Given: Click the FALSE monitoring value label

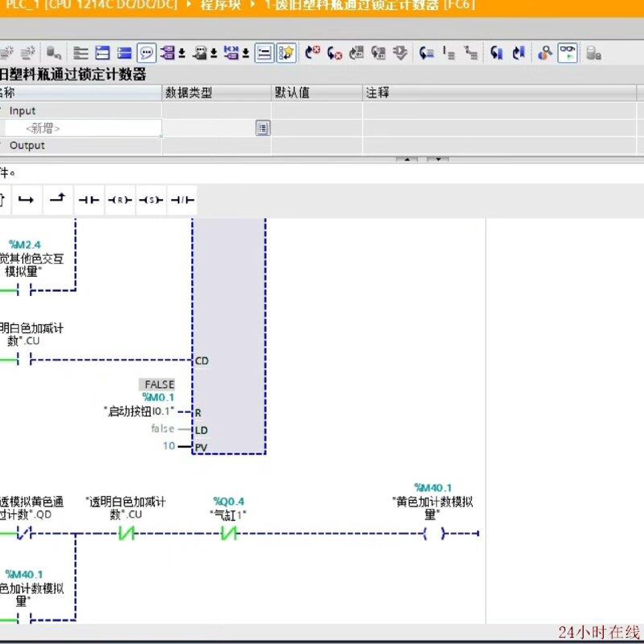Looking at the screenshot, I should click(157, 384).
